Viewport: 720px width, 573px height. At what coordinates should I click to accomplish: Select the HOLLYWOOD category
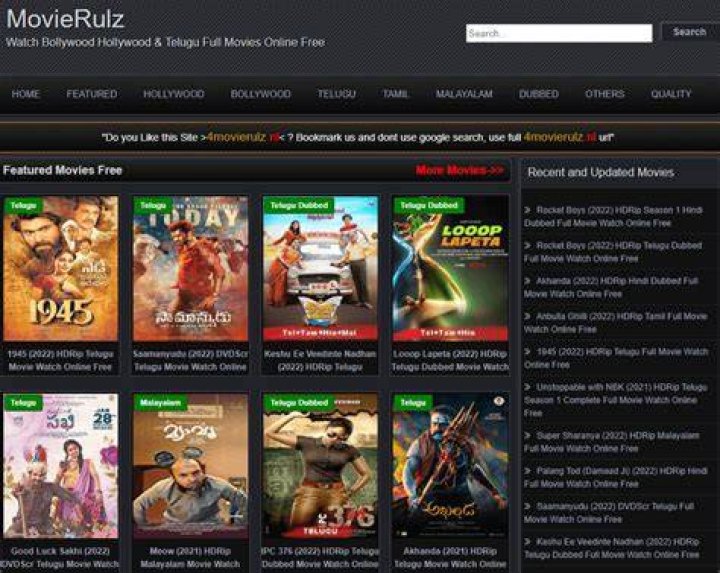174,94
